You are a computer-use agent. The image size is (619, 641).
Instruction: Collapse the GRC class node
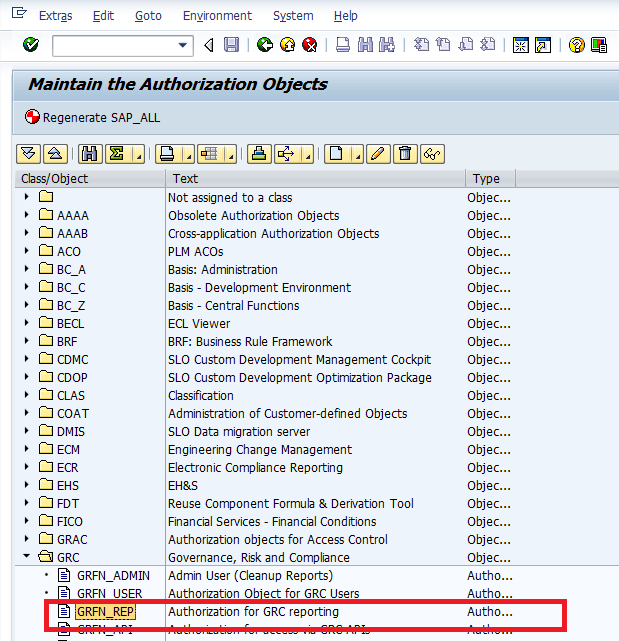(x=27, y=558)
